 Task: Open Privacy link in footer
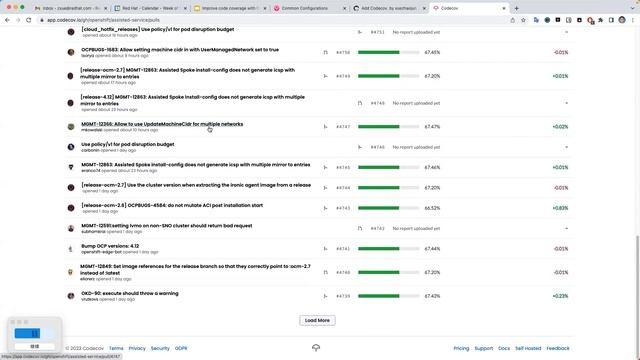coord(137,348)
